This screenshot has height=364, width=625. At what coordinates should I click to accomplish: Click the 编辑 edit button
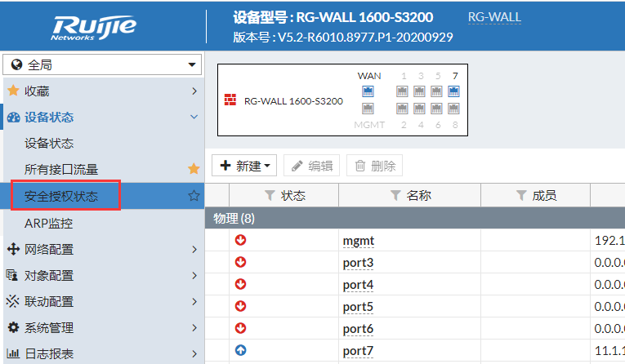(312, 166)
